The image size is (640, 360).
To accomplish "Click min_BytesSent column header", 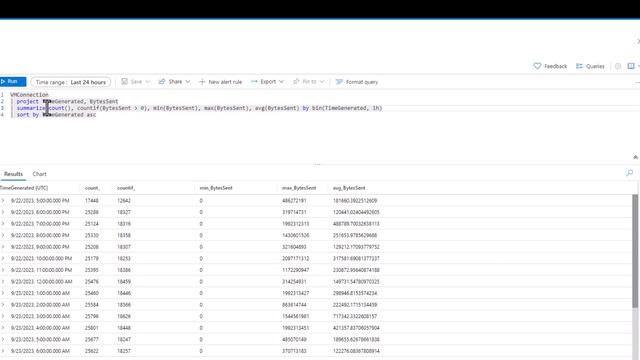I will [x=216, y=188].
